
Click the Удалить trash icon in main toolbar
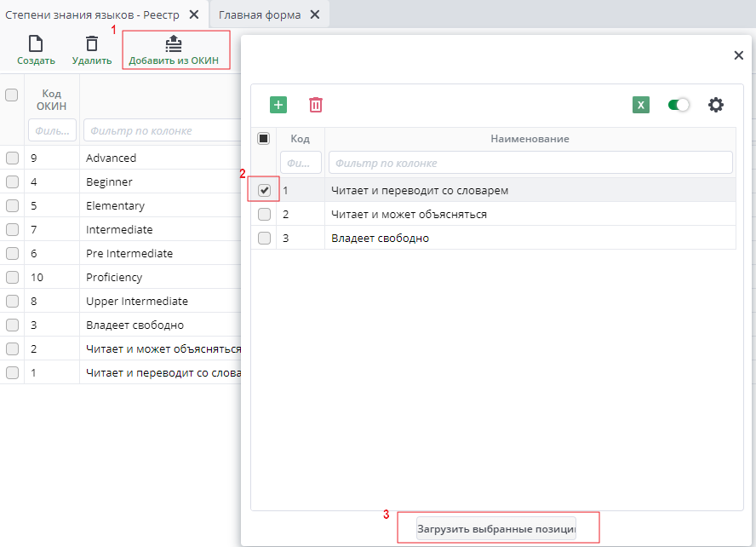[92, 44]
